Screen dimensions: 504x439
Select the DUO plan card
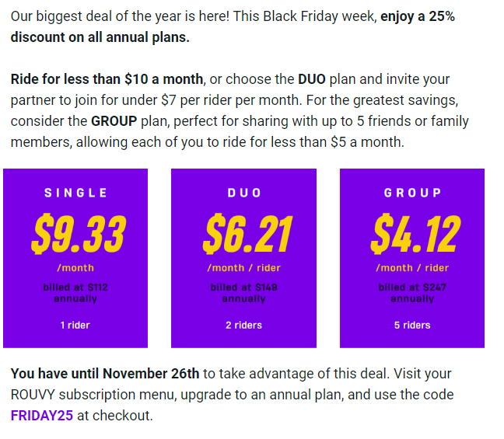243,258
